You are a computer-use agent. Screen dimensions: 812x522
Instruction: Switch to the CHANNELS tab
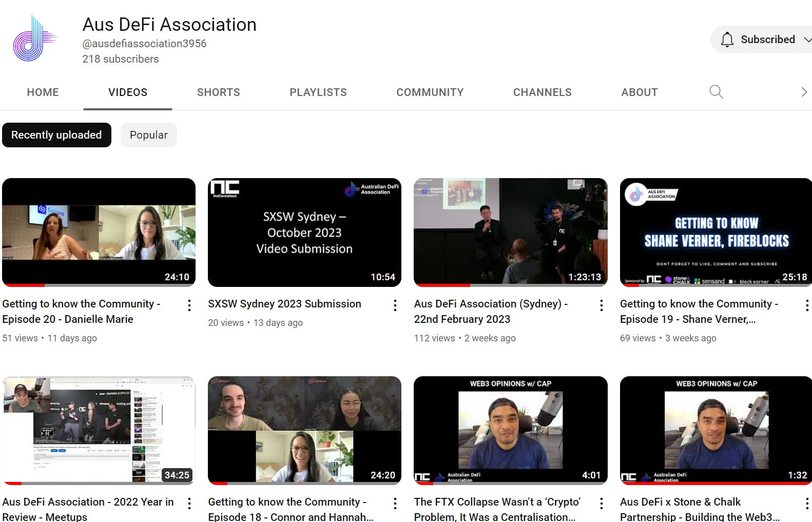tap(543, 92)
